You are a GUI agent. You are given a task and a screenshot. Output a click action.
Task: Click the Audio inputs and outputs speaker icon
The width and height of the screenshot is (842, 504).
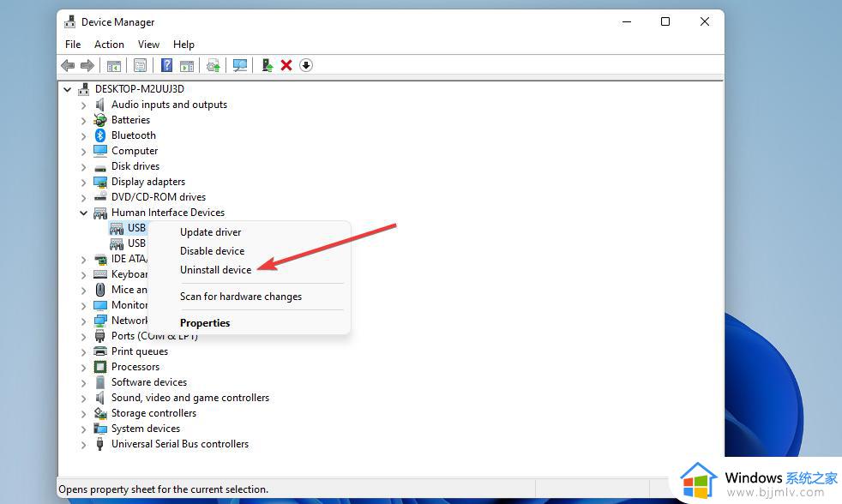tap(99, 104)
